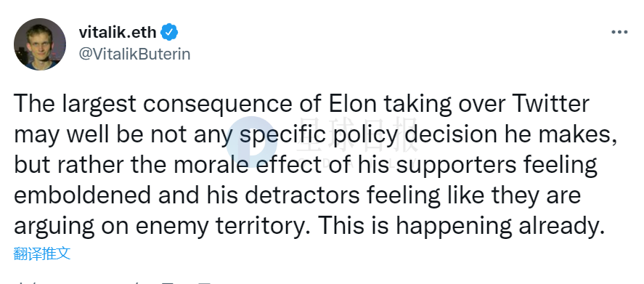Open Vitalik's profile picture
The image size is (644, 284).
point(40,44)
